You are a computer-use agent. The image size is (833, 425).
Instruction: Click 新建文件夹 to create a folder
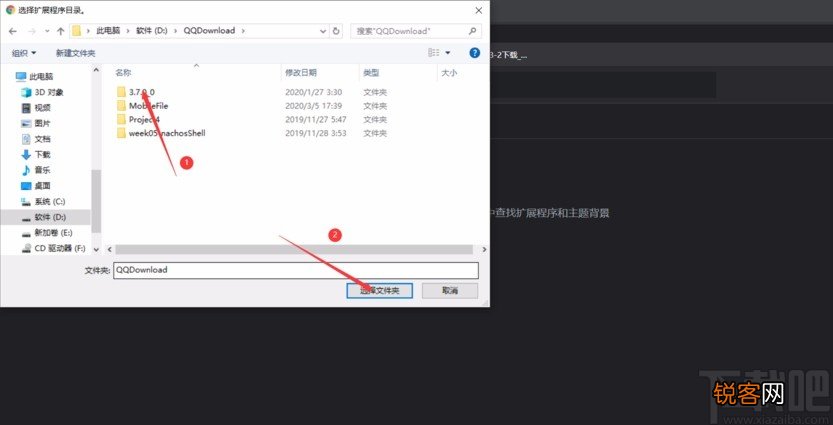(75, 53)
